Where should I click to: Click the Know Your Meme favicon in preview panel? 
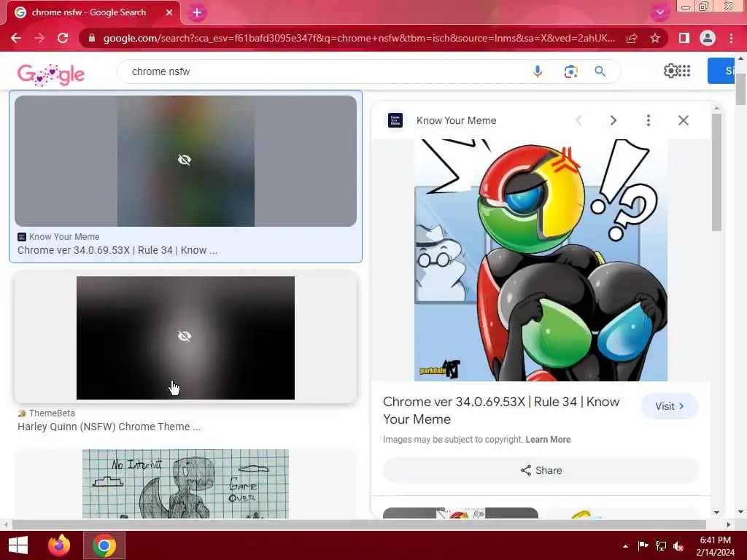(395, 120)
